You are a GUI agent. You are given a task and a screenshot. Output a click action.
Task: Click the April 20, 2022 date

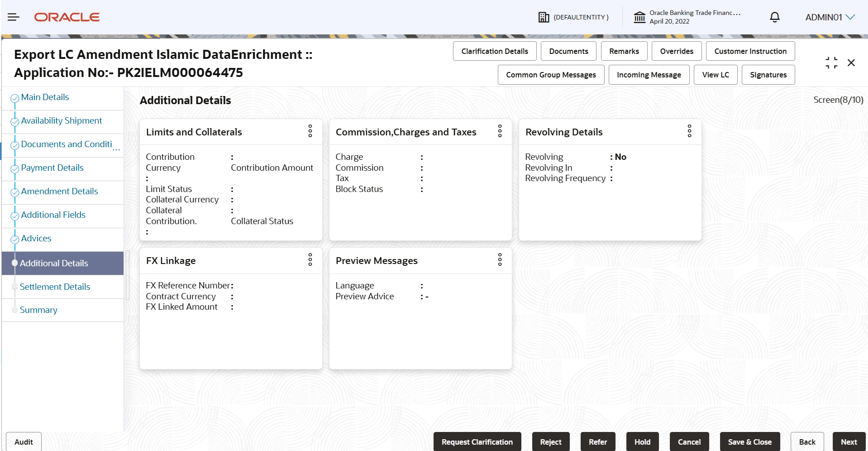pos(669,21)
